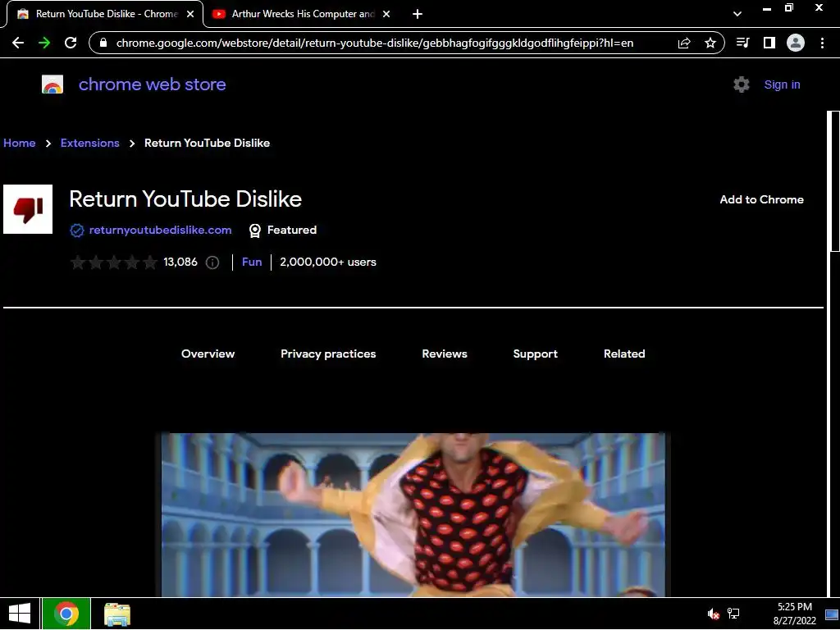
Task: Go back using the browser back arrow
Action: click(x=18, y=43)
